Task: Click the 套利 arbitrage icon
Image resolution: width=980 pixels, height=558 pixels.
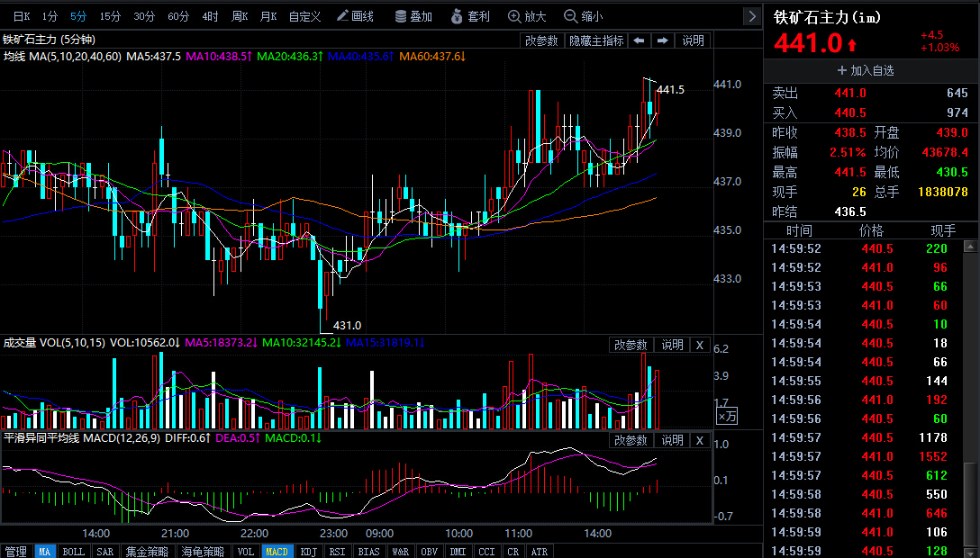Action: (x=469, y=16)
